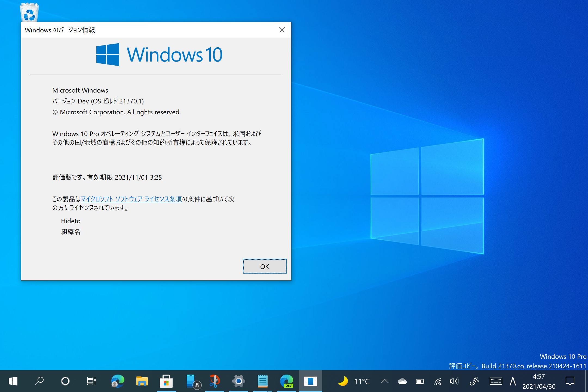Viewport: 588px width, 392px height.
Task: Open OneDrive from the system tray
Action: (x=402, y=381)
